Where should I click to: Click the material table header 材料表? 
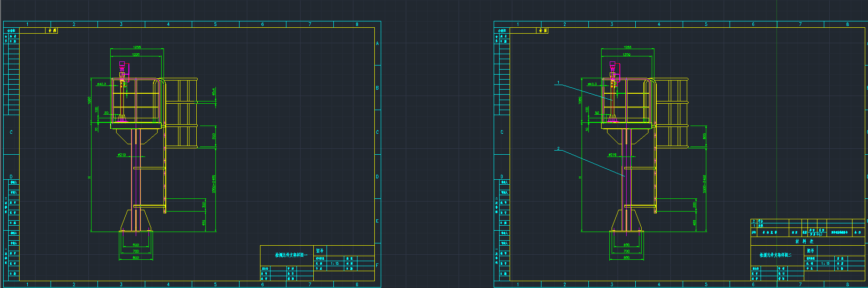tap(804, 242)
